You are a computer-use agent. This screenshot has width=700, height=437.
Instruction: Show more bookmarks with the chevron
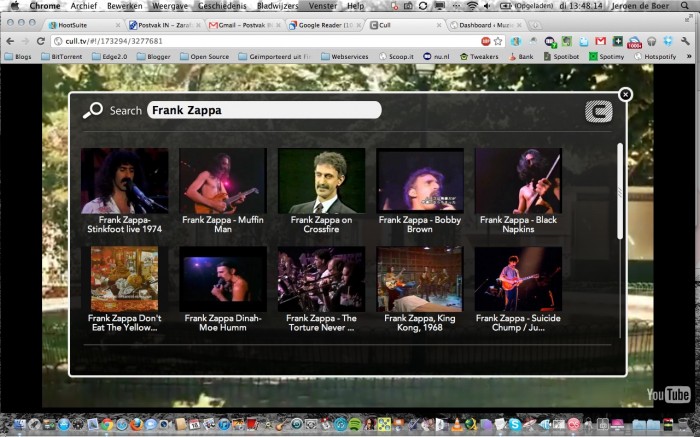point(689,56)
